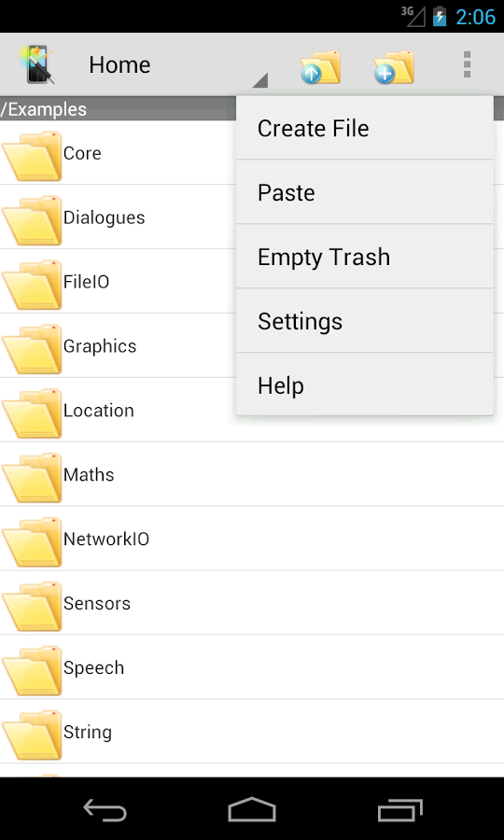Tap the Android back button

pos(105,809)
